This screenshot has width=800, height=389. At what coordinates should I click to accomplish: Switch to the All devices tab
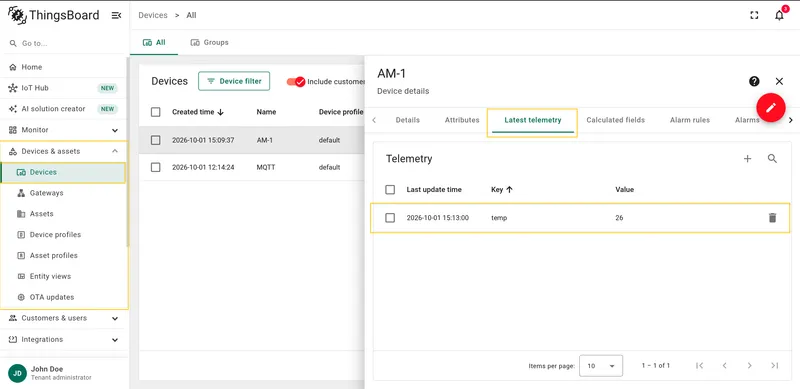point(154,42)
